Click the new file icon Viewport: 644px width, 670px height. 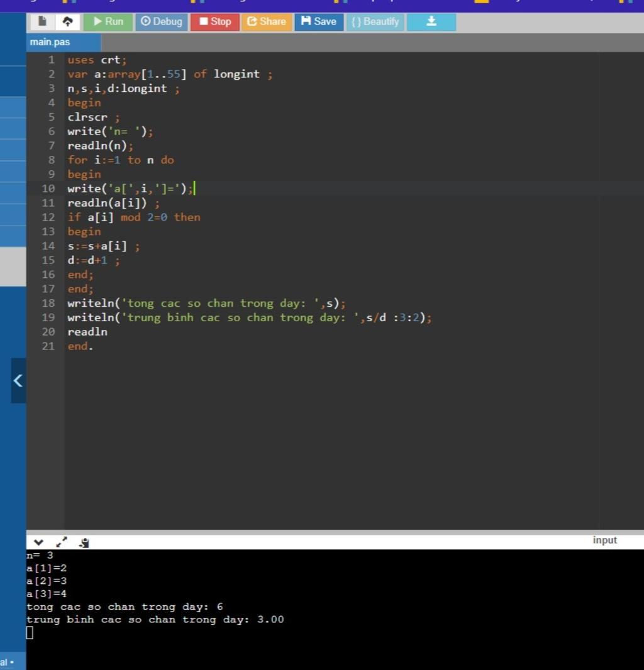pyautogui.click(x=42, y=21)
